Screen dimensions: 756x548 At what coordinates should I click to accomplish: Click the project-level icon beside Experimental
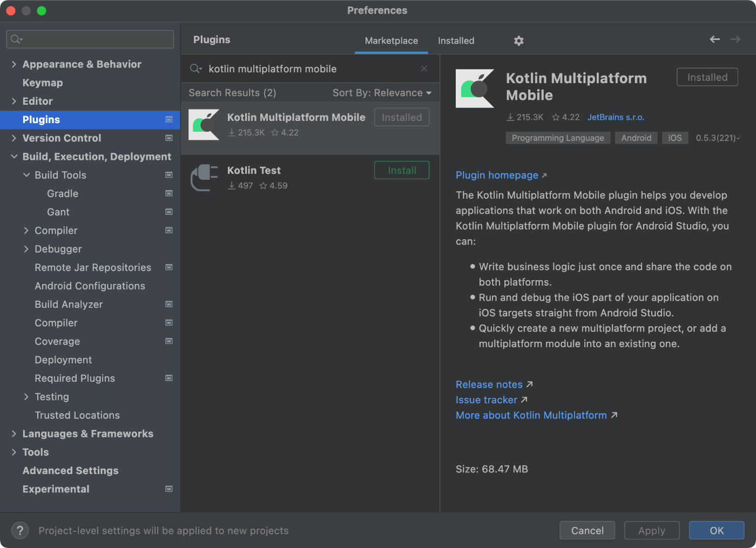coord(169,489)
